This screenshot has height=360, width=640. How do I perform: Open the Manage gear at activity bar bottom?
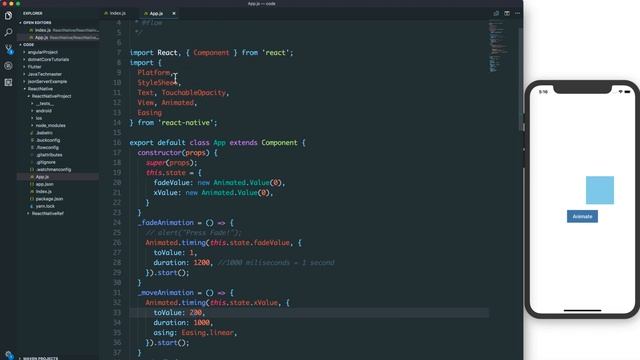pyautogui.click(x=8, y=355)
